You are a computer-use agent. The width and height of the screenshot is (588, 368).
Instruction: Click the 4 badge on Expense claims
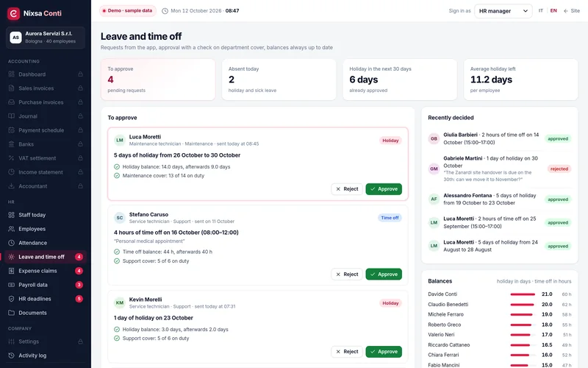pyautogui.click(x=79, y=271)
